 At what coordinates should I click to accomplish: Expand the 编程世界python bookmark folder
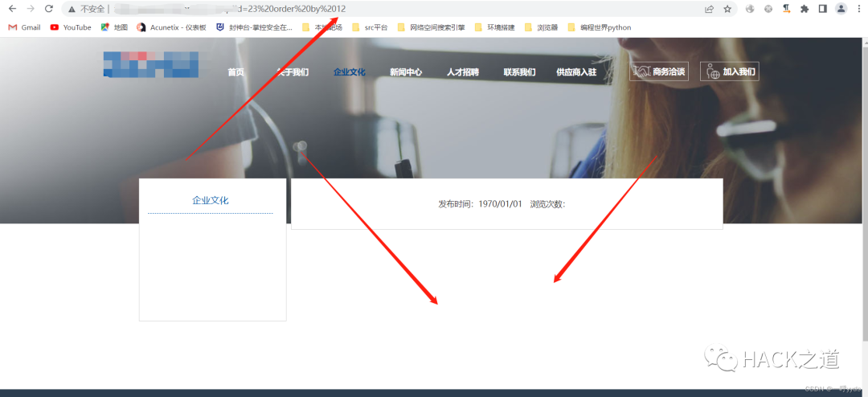(600, 27)
